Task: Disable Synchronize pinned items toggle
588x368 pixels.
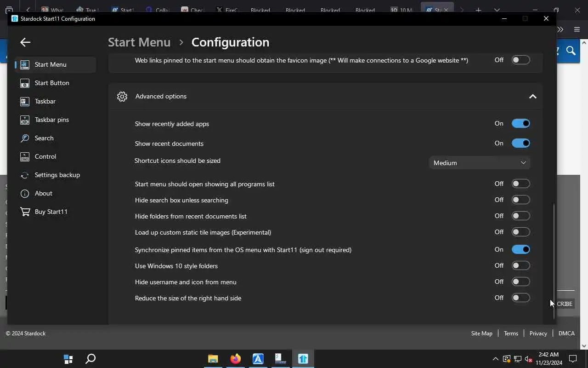Action: tap(520, 249)
